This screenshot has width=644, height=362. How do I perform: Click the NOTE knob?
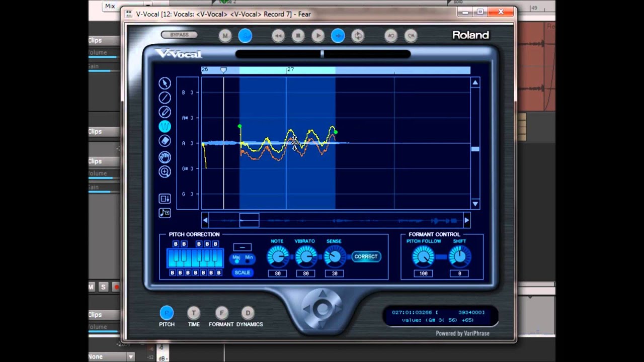pos(277,257)
